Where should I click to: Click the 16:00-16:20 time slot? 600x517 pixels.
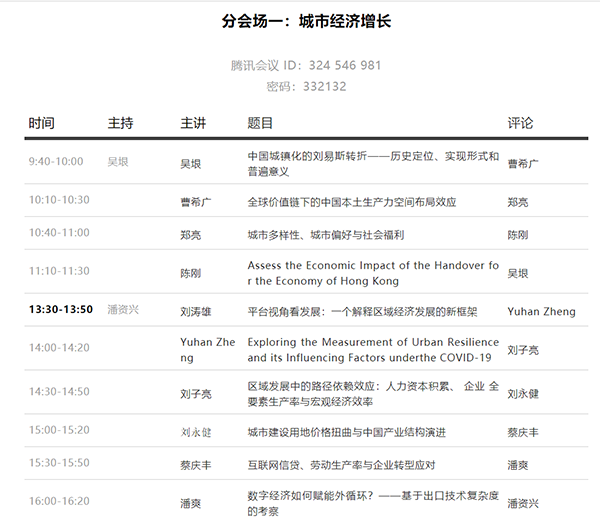[59, 503]
